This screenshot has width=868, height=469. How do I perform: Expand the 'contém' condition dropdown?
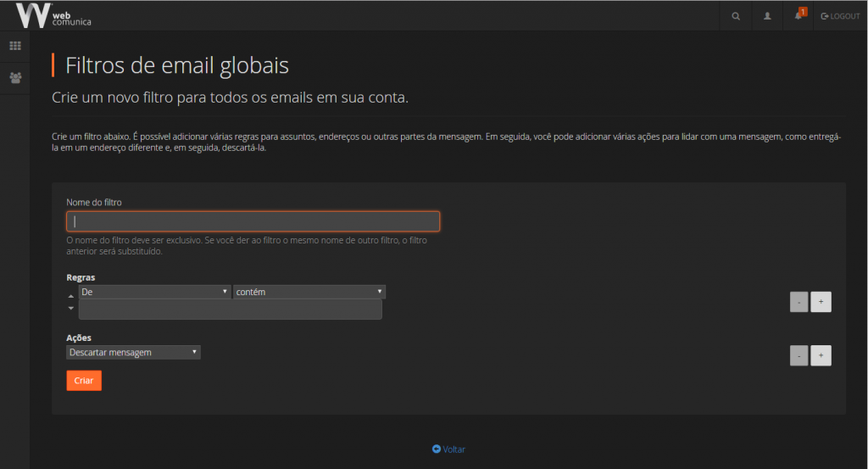pos(309,292)
